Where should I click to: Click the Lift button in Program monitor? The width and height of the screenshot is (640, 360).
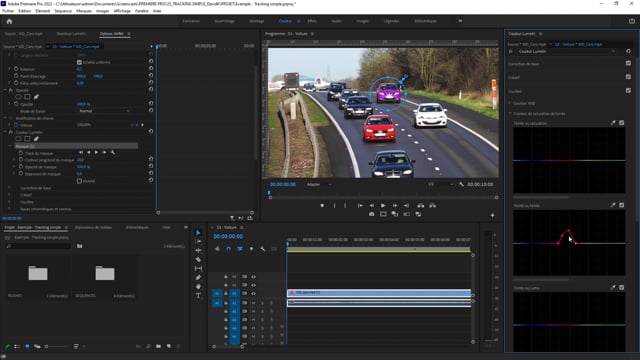point(420,206)
